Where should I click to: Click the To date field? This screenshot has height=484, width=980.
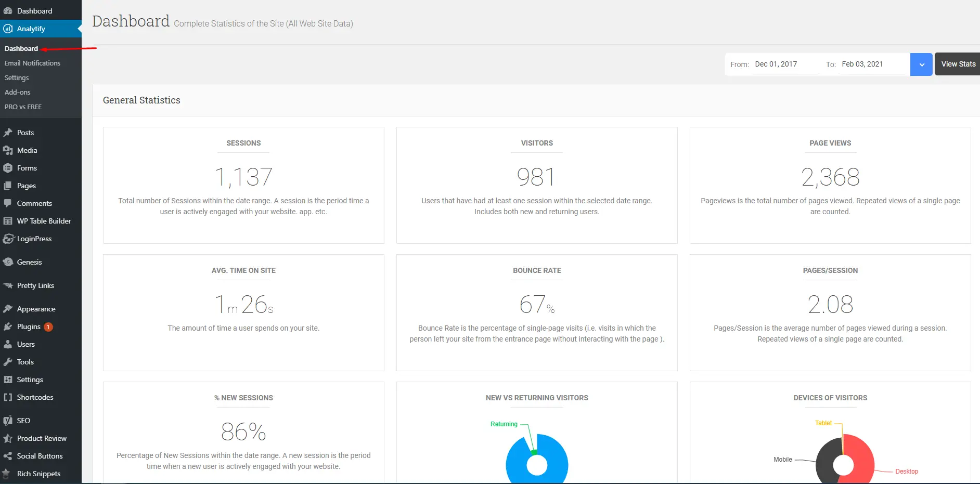pos(872,64)
